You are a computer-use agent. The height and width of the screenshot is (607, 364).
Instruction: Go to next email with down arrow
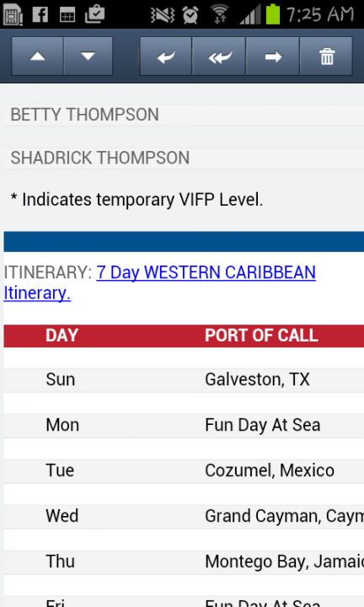click(x=88, y=56)
